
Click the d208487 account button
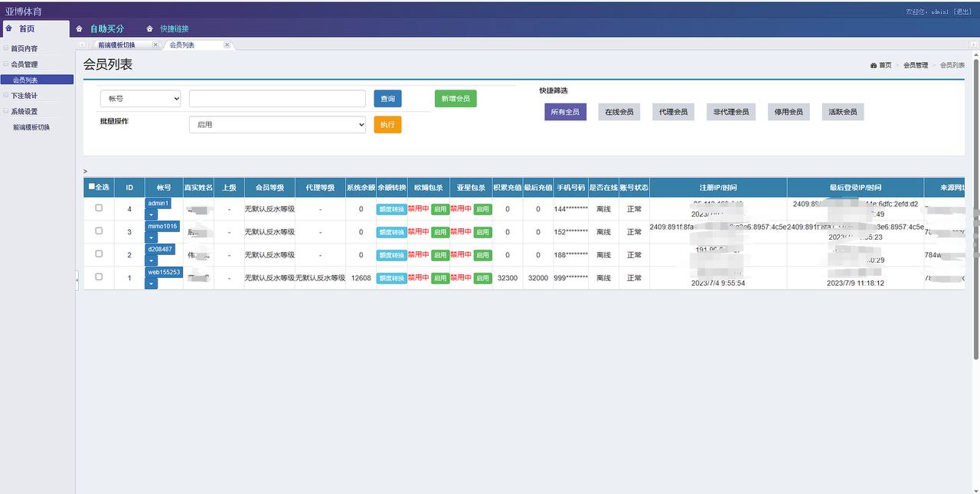(160, 250)
